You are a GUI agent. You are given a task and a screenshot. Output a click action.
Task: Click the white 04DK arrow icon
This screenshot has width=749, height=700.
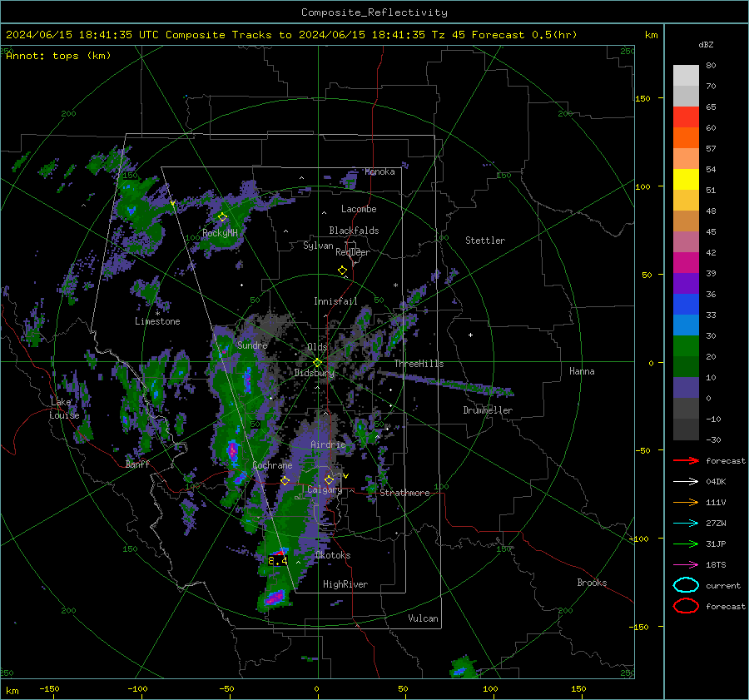pos(686,482)
